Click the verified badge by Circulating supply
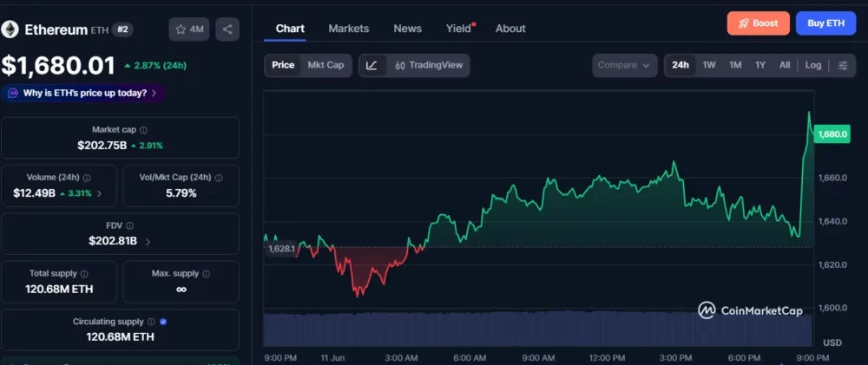Image resolution: width=868 pixels, height=365 pixels. pos(163,322)
